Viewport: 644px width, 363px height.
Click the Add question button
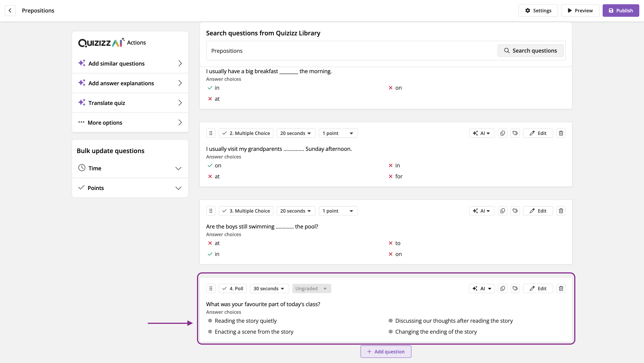pyautogui.click(x=386, y=352)
